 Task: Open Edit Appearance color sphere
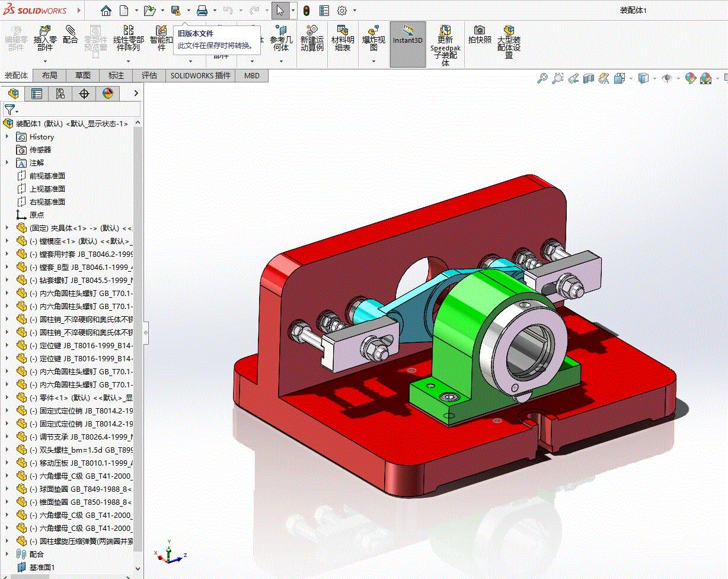click(690, 78)
